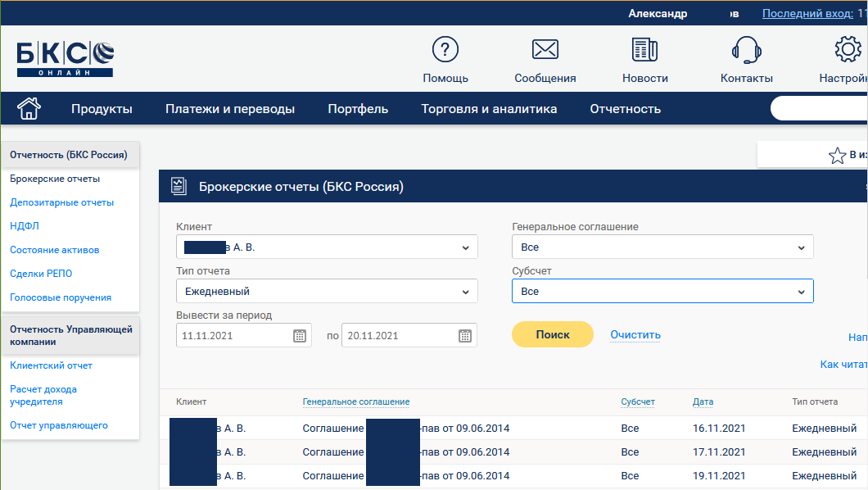Click the favorites star icon

tap(837, 156)
